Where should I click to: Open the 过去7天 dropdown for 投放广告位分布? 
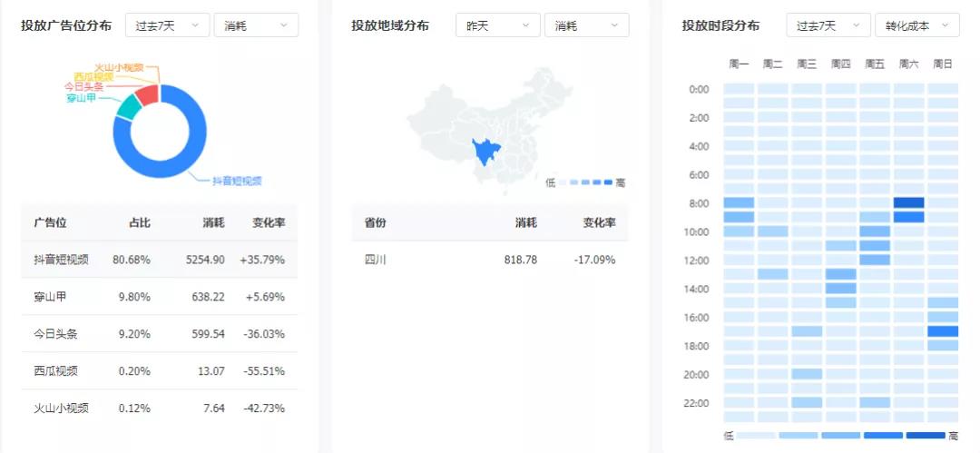(x=168, y=25)
